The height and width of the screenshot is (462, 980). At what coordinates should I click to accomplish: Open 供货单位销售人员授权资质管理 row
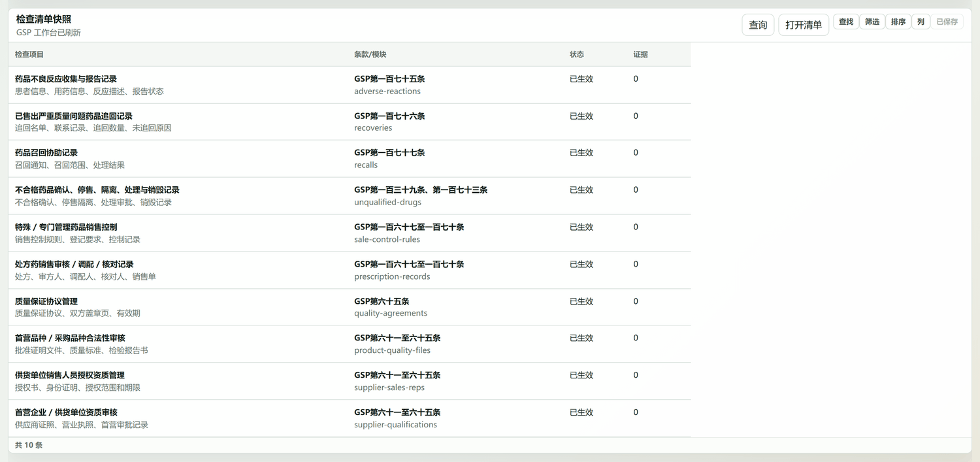(x=350, y=382)
